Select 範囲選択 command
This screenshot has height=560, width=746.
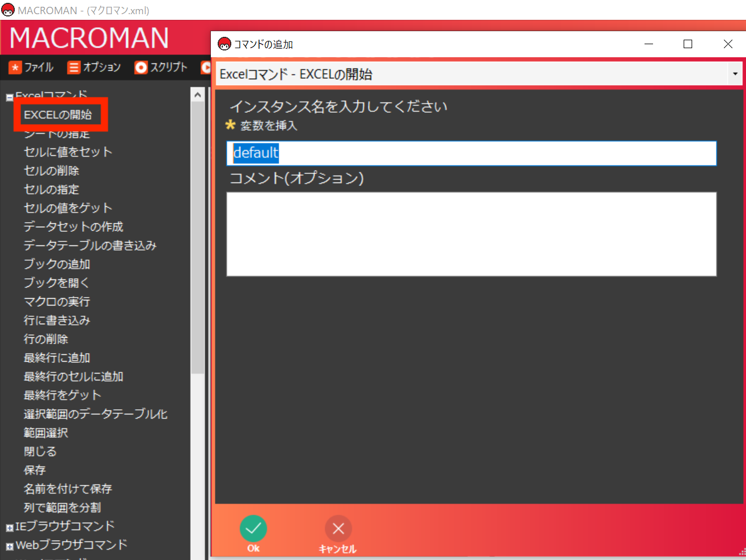tap(46, 432)
